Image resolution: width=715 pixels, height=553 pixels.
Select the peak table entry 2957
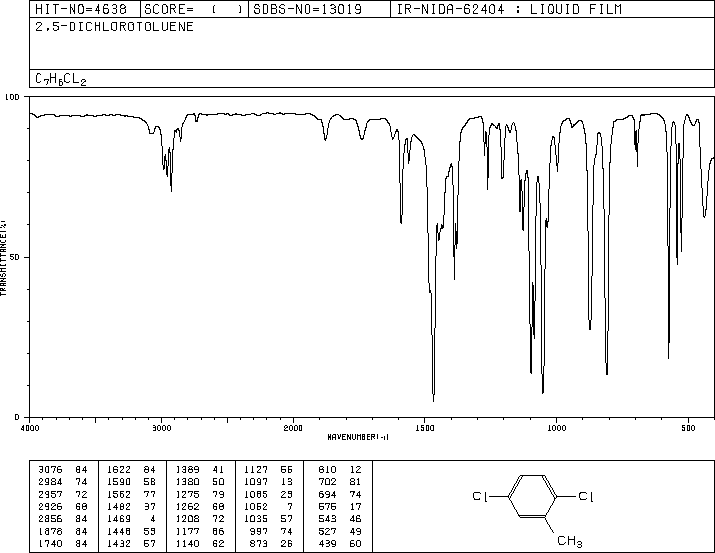50,494
